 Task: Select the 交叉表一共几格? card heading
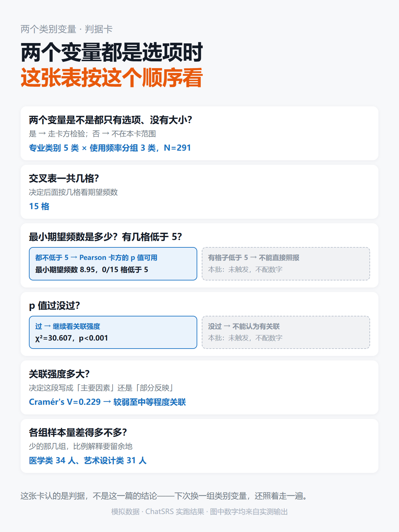tap(64, 178)
